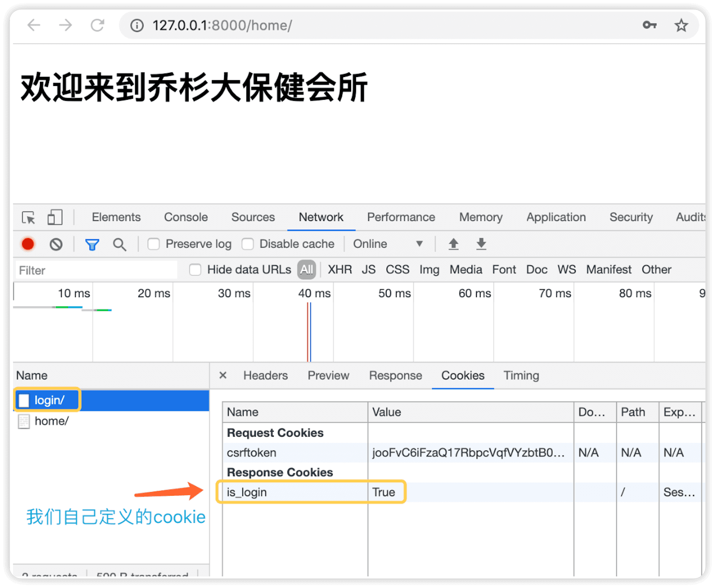Import HAR file upload arrow icon
The height and width of the screenshot is (588, 715).
(x=453, y=244)
